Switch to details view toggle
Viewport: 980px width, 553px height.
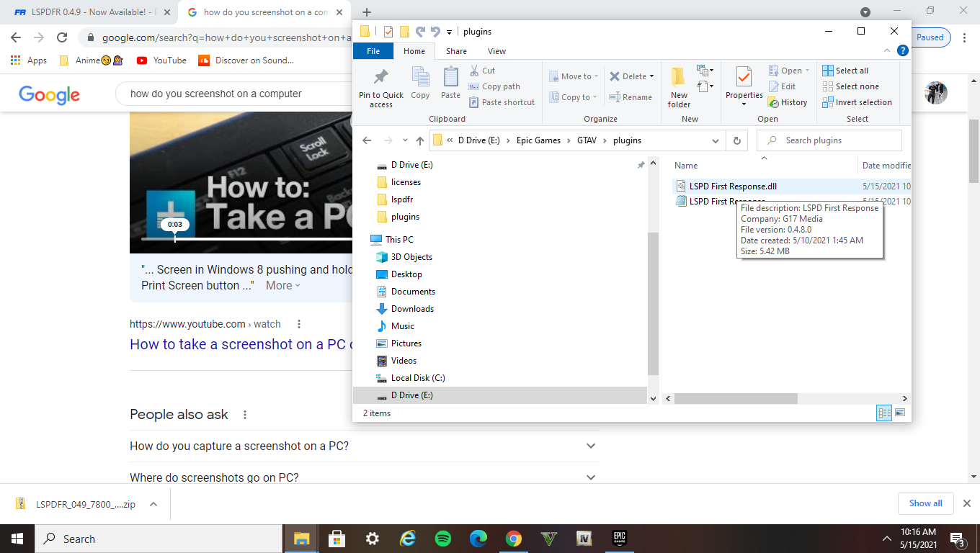pos(883,413)
